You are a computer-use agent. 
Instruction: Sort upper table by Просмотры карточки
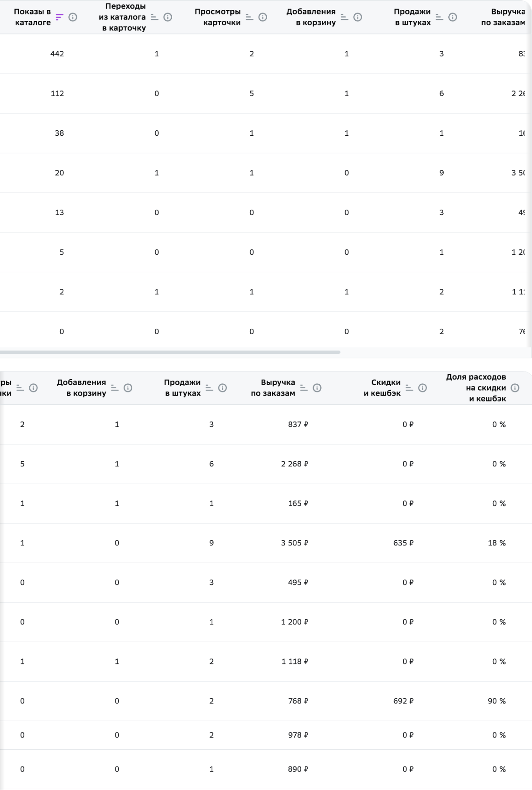pyautogui.click(x=250, y=17)
